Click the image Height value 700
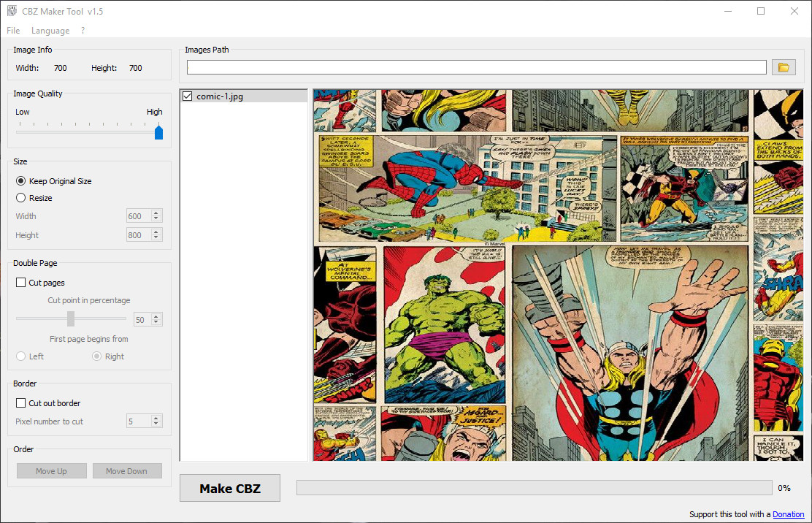 coord(136,68)
